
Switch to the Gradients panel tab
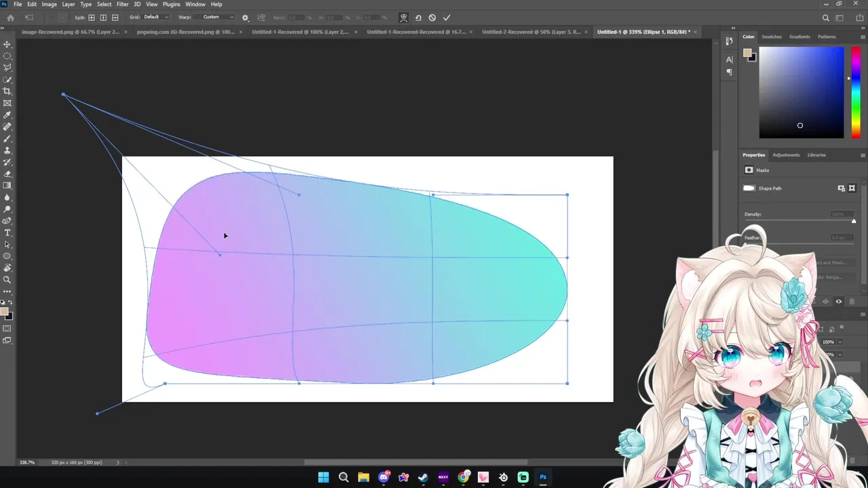point(800,37)
